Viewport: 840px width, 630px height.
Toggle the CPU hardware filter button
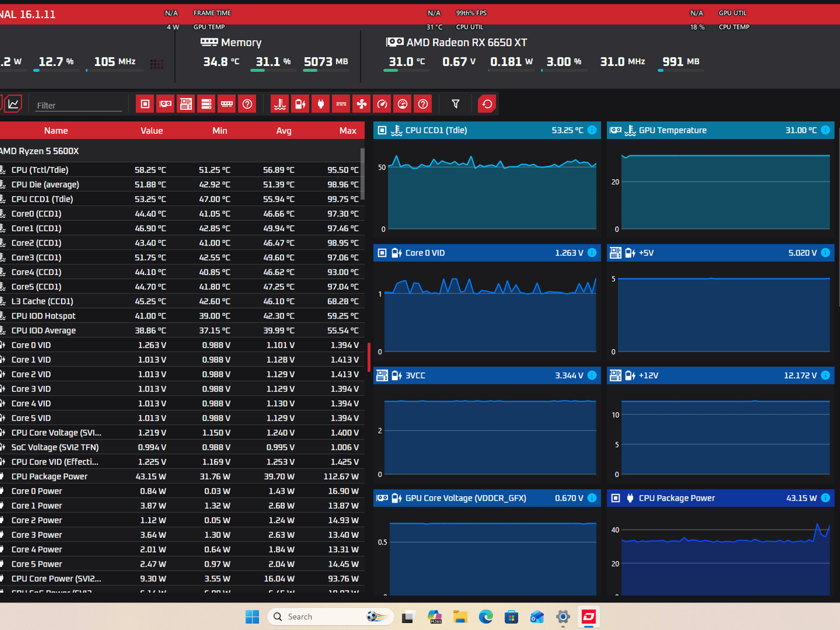[x=145, y=104]
